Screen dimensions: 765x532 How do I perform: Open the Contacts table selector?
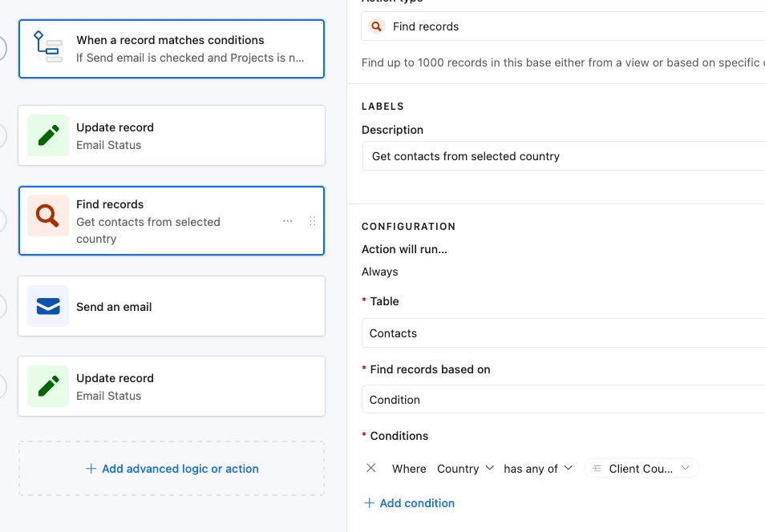(x=561, y=333)
